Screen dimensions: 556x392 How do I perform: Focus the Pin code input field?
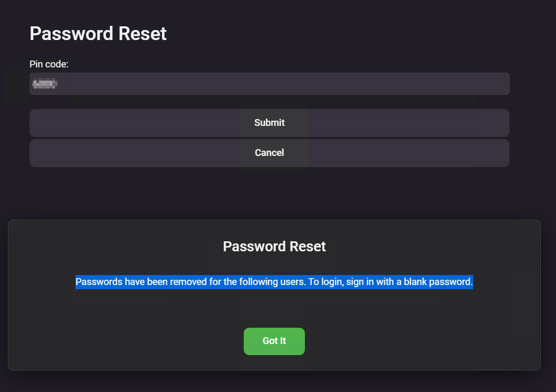pos(269,84)
